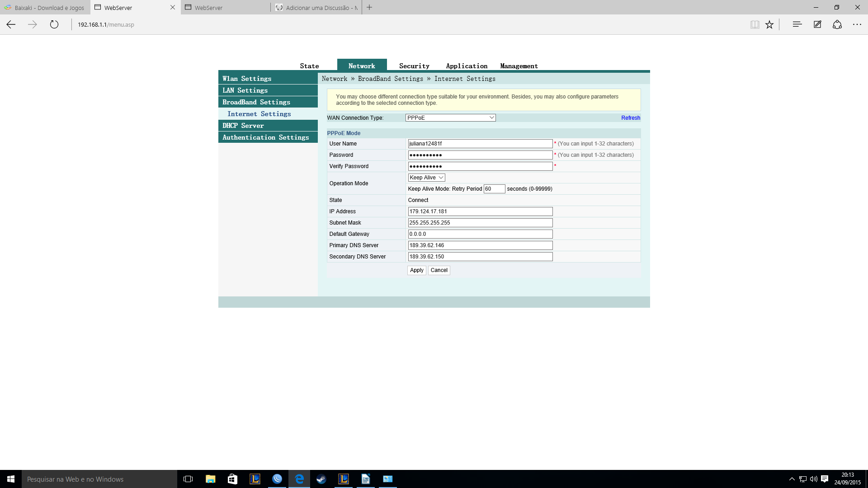This screenshot has width=868, height=488.
Task: Expand WAN Connection Type dropdown
Action: pos(450,117)
